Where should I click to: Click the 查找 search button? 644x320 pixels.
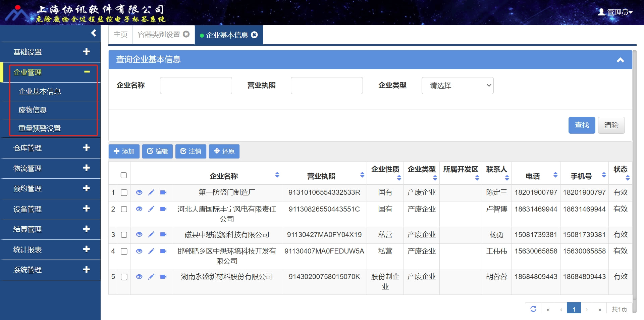(x=582, y=125)
